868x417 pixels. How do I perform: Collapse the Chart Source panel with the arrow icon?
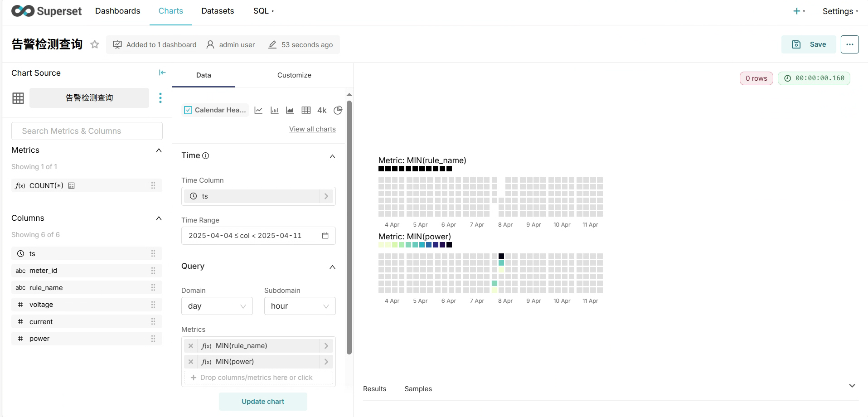(162, 73)
